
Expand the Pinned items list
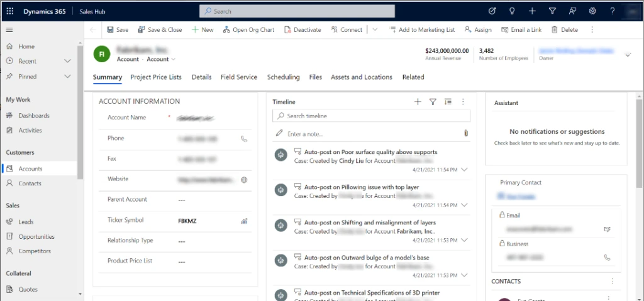[x=67, y=76]
